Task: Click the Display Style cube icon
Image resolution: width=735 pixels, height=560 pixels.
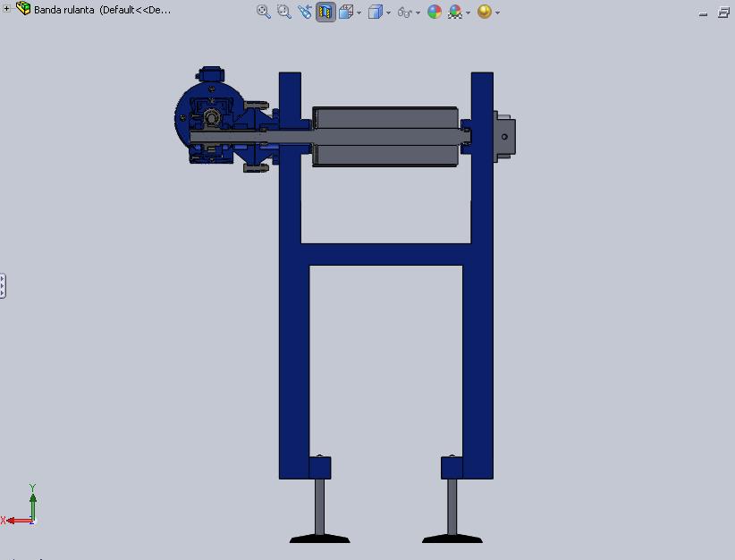Action: pyautogui.click(x=376, y=12)
